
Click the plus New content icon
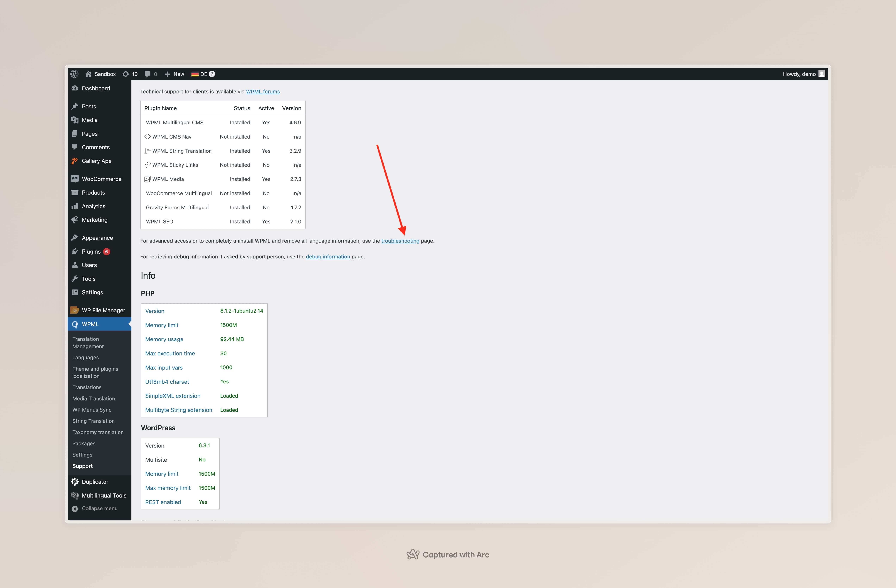[x=167, y=74]
